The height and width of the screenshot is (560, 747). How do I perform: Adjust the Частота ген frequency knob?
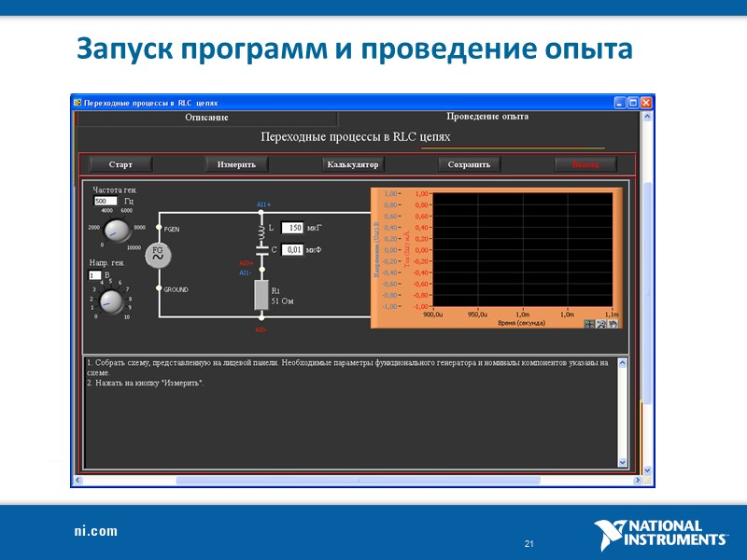pyautogui.click(x=116, y=233)
